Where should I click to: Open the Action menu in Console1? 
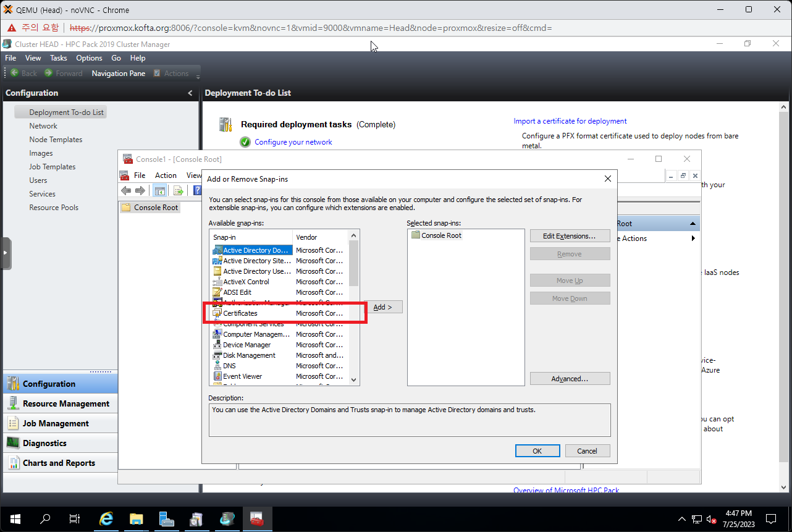(x=166, y=175)
